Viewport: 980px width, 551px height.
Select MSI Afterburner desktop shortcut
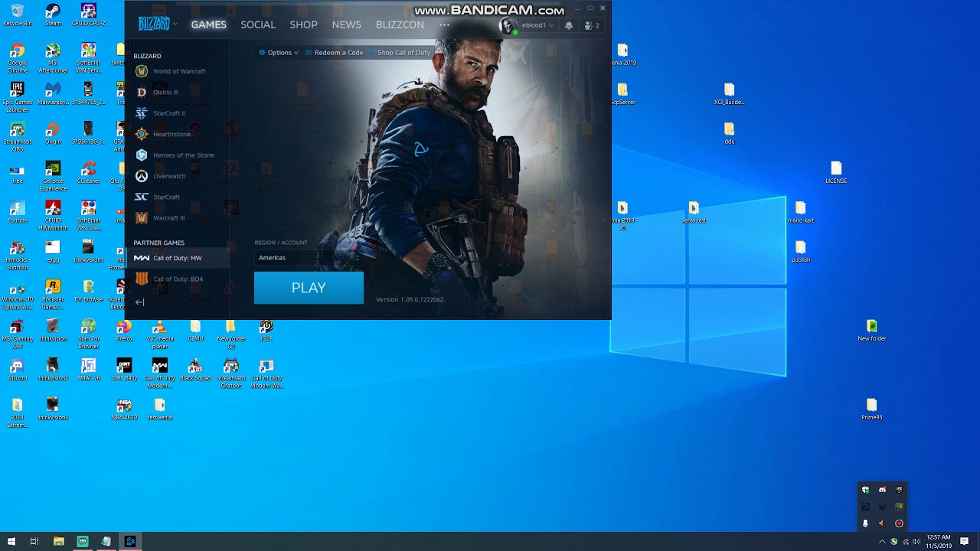coord(53,59)
